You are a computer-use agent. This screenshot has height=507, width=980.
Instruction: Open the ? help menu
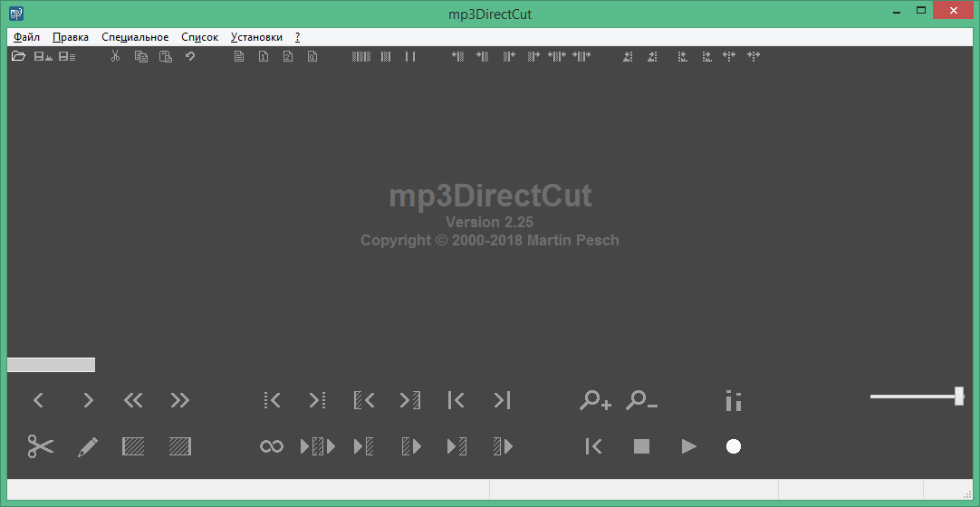(297, 37)
